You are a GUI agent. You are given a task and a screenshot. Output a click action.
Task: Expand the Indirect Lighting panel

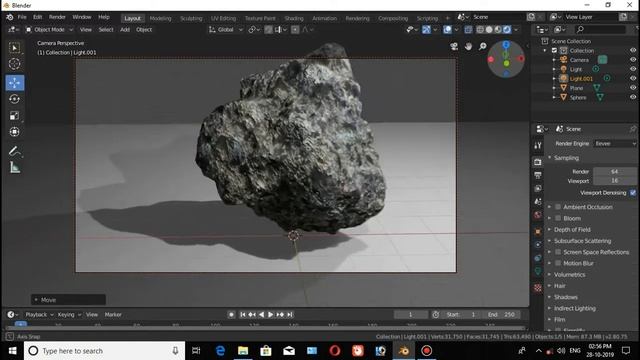pyautogui.click(x=574, y=308)
